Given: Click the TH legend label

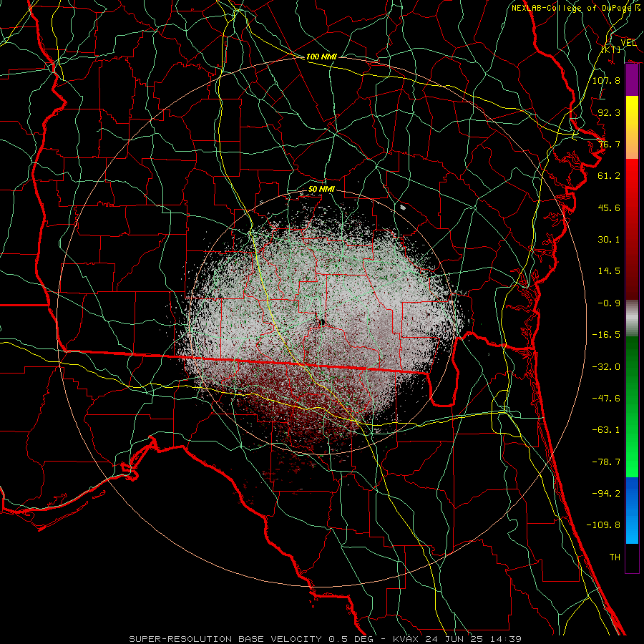Looking at the screenshot, I should pos(615,557).
